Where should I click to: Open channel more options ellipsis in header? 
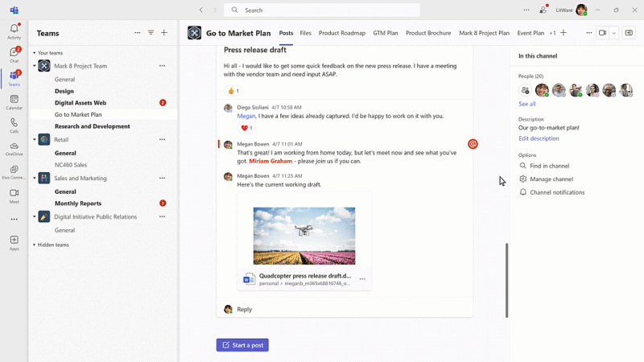coord(588,33)
